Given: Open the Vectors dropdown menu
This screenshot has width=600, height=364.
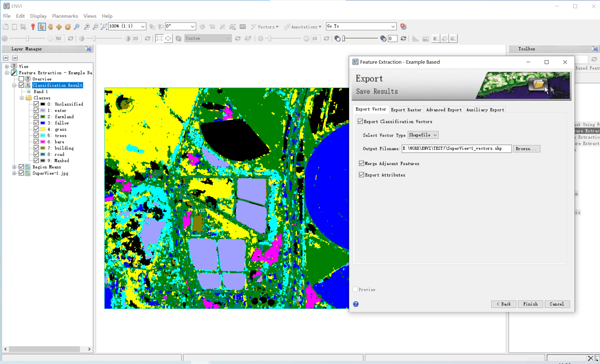Looking at the screenshot, I should (265, 27).
